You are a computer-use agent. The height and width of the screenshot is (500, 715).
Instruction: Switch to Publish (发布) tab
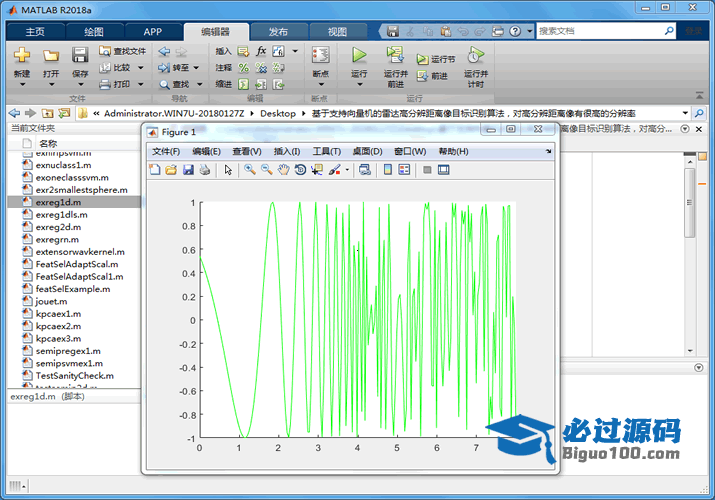click(x=278, y=31)
